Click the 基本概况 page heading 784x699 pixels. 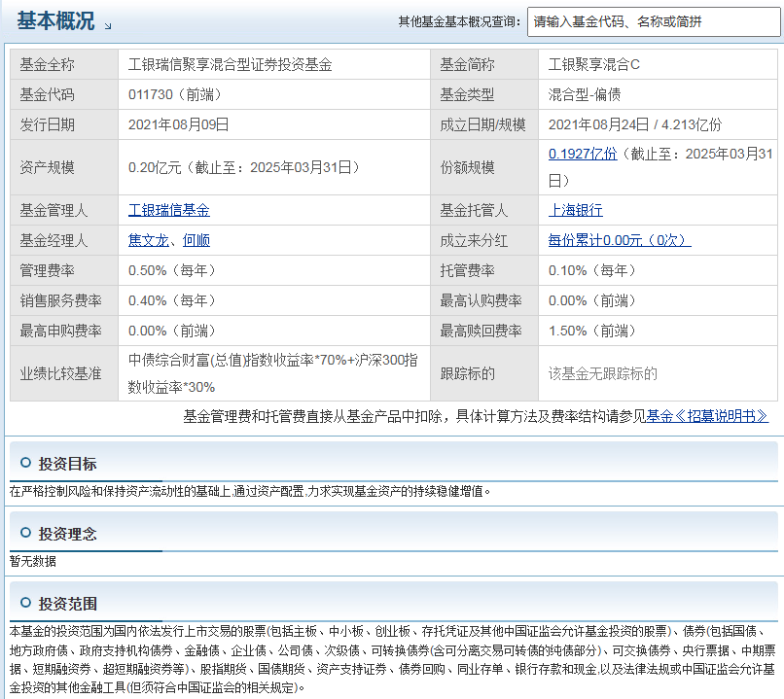tap(55, 21)
